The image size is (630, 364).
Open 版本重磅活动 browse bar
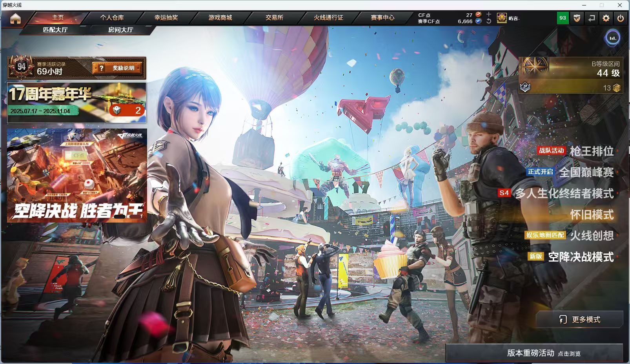pyautogui.click(x=534, y=353)
